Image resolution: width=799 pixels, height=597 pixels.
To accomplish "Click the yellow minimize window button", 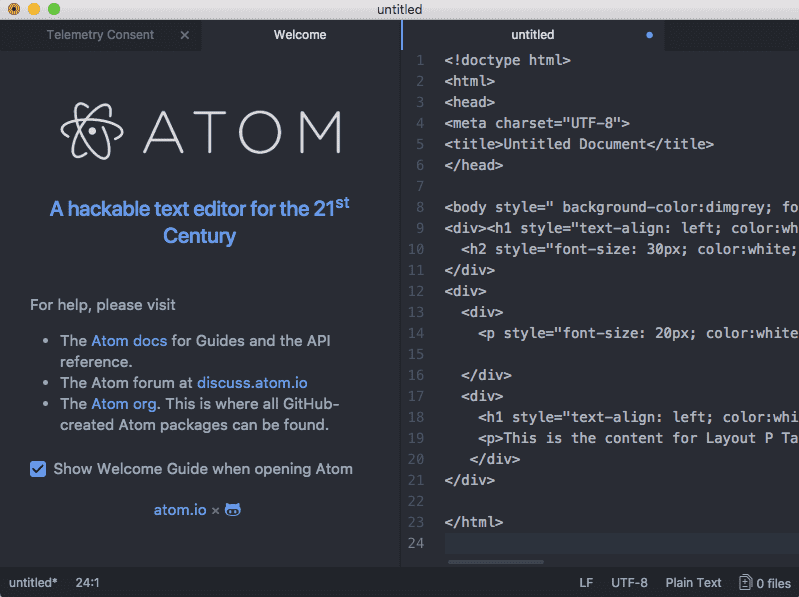I will [x=34, y=9].
